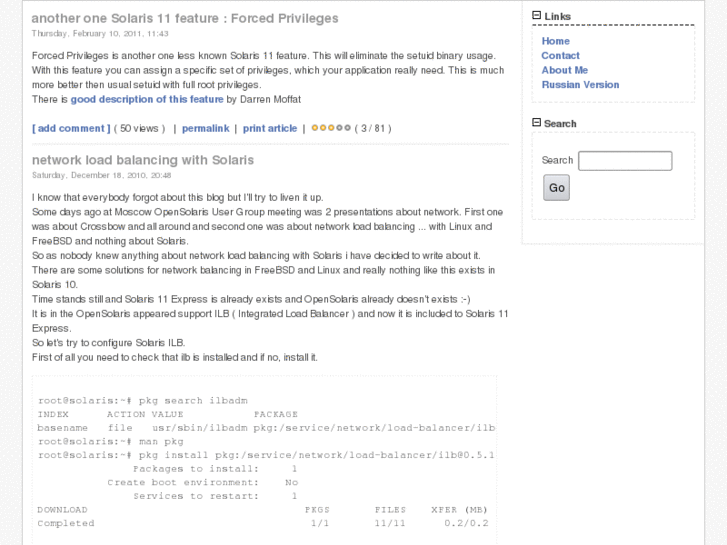Switch to the Russian Version link
Viewport: 727px width, 545px height.
580,84
